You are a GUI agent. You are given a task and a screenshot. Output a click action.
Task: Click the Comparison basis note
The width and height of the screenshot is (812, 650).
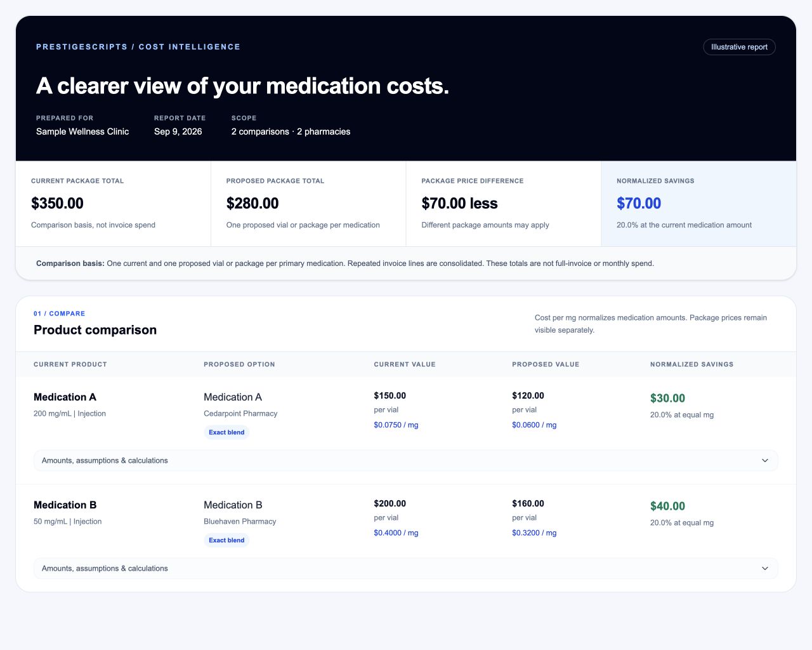[x=345, y=263]
